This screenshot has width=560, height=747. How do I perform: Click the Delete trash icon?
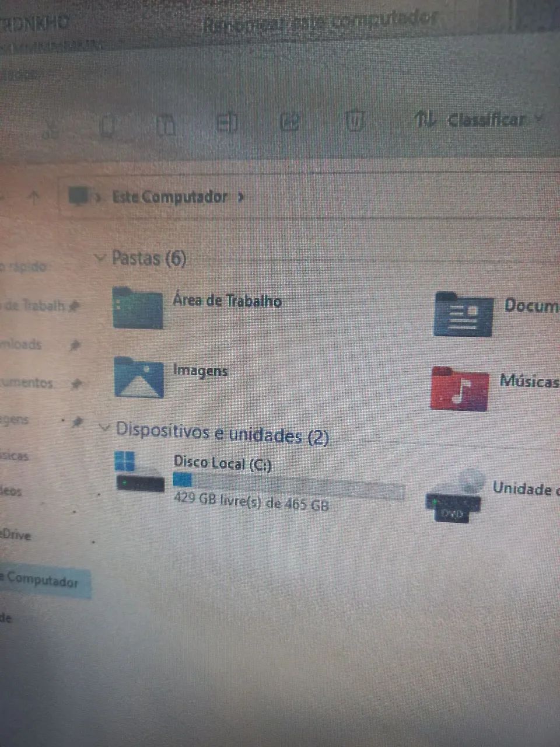tap(354, 120)
